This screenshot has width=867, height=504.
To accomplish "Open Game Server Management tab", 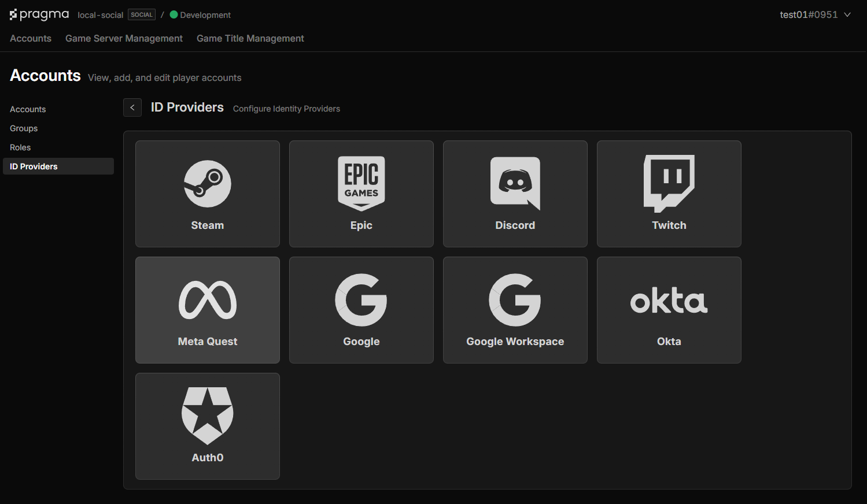I will click(124, 38).
